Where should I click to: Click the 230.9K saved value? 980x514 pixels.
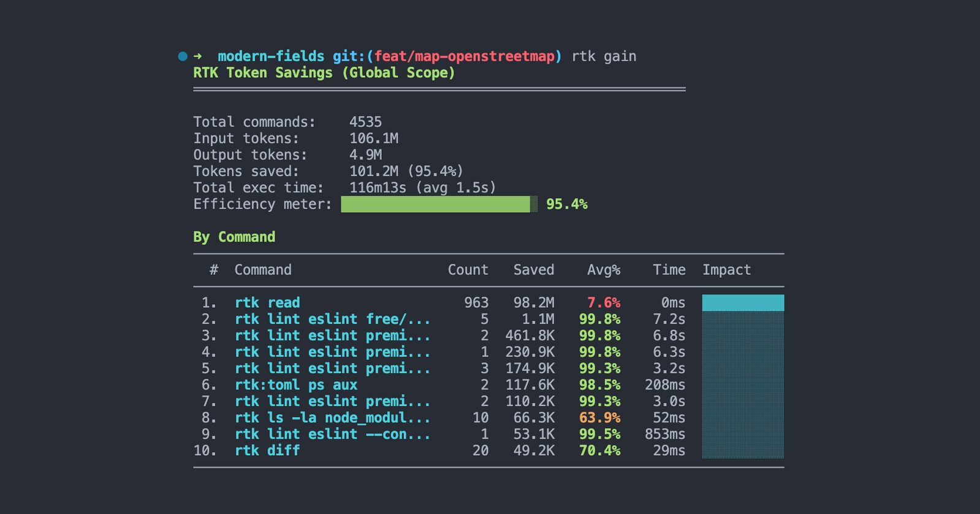point(530,352)
